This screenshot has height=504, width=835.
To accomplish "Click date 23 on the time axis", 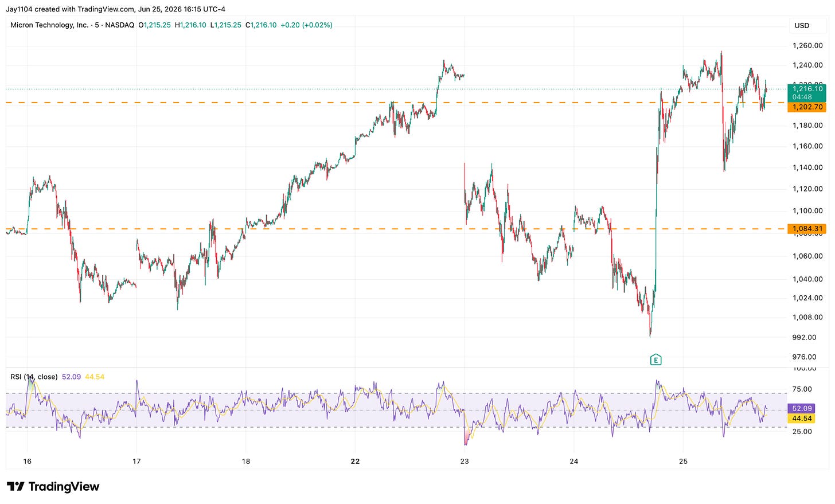I will pyautogui.click(x=465, y=461).
